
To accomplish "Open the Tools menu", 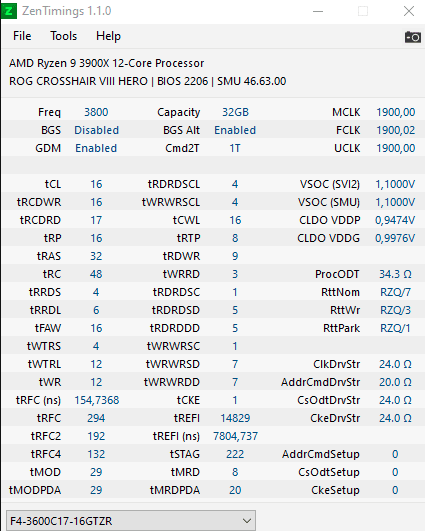I will pos(64,36).
